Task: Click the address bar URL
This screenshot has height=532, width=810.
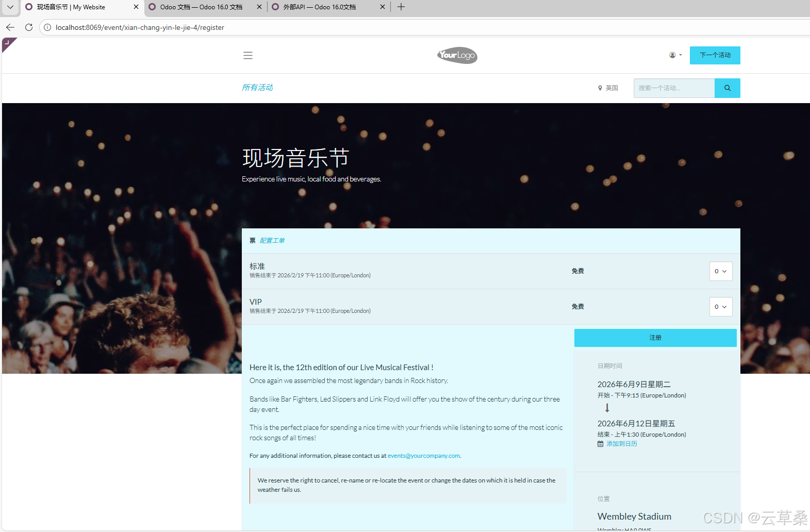Action: point(140,27)
